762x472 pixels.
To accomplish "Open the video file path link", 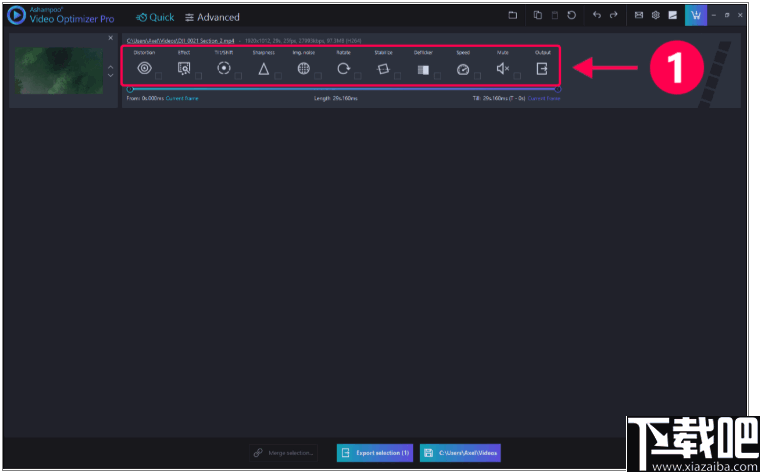I will (x=180, y=41).
